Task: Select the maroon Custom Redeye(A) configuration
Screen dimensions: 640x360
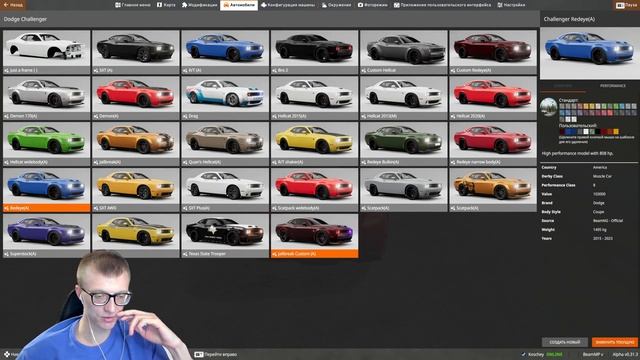Action: [493, 52]
